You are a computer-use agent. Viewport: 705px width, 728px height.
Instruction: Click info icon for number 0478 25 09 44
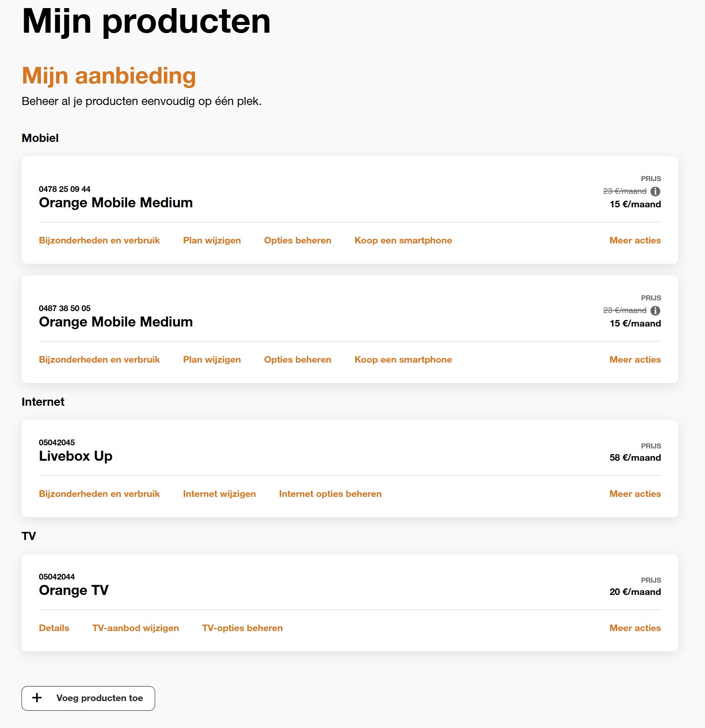(655, 191)
